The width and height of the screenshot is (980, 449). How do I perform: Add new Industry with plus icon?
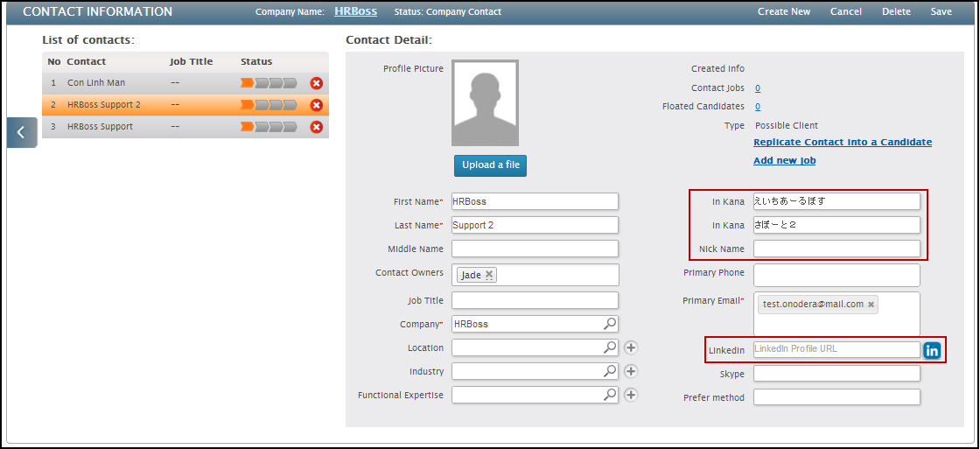pos(631,371)
